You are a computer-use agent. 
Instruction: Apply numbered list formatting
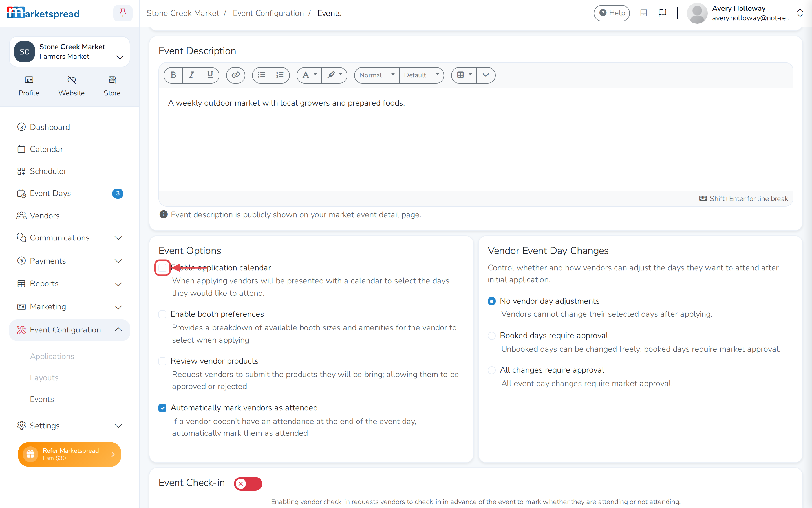[280, 75]
